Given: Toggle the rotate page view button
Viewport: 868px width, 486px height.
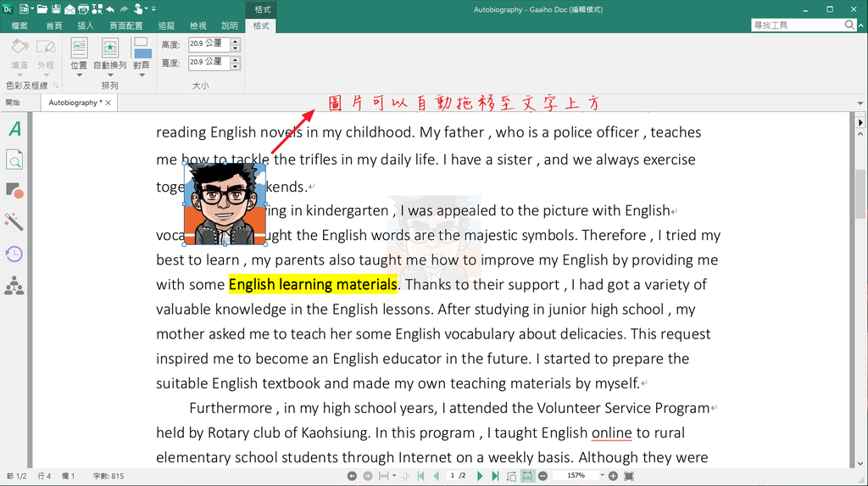Looking at the screenshot, I should [x=511, y=476].
